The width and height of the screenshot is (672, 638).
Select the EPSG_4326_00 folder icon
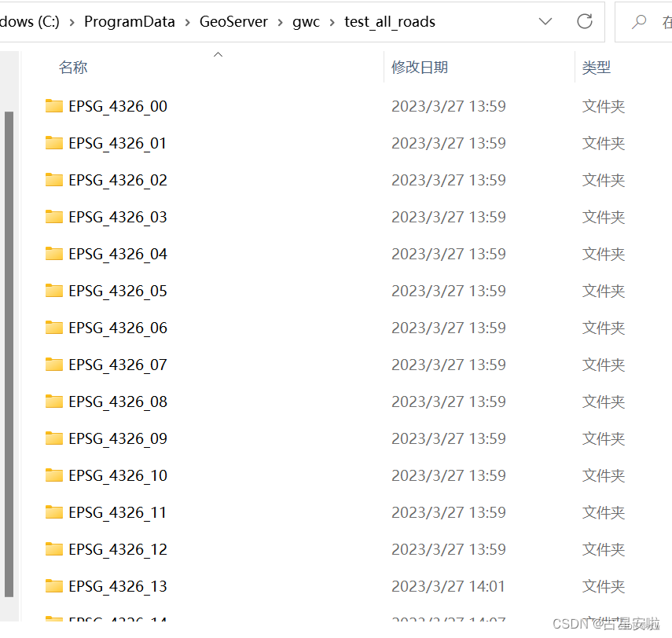coord(54,106)
